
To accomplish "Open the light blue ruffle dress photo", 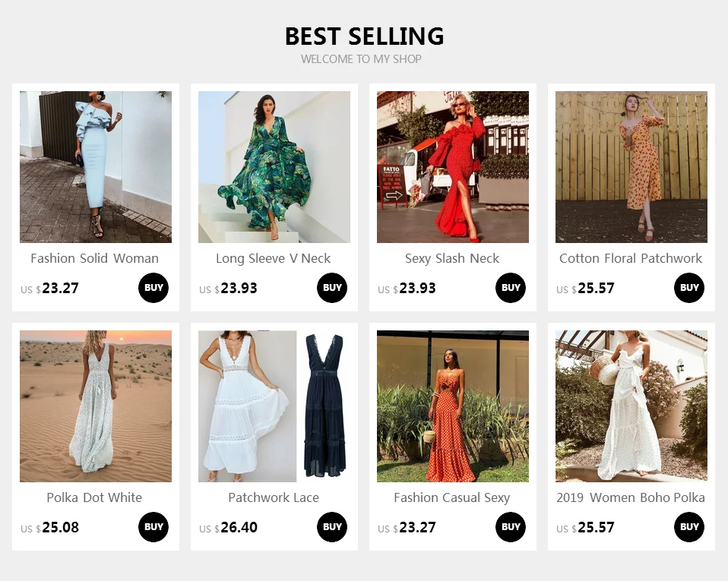I will [96, 167].
